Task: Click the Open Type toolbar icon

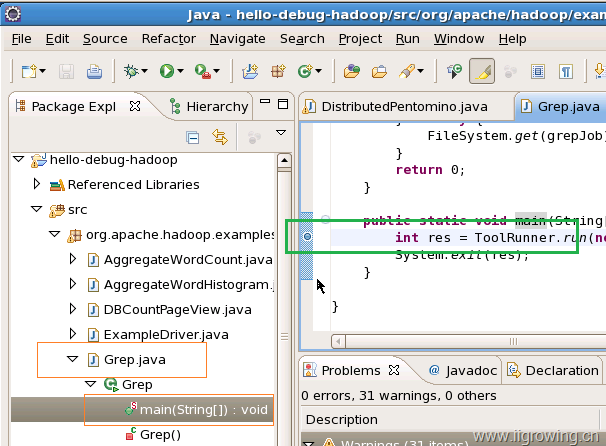Action: [x=352, y=71]
